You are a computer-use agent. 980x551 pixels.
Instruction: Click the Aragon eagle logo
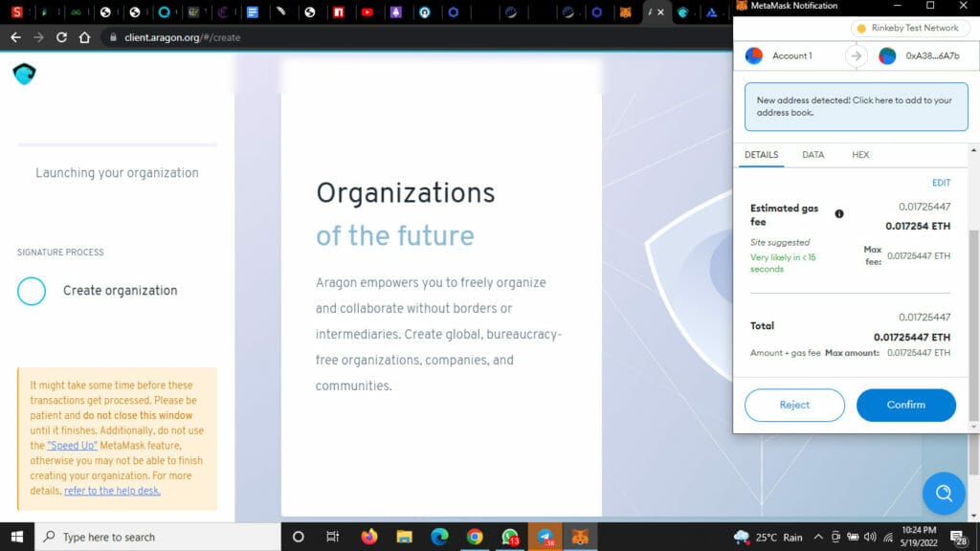24,74
